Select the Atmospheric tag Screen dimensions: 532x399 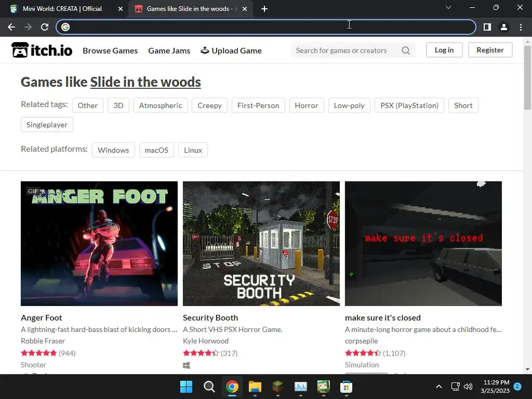161,105
